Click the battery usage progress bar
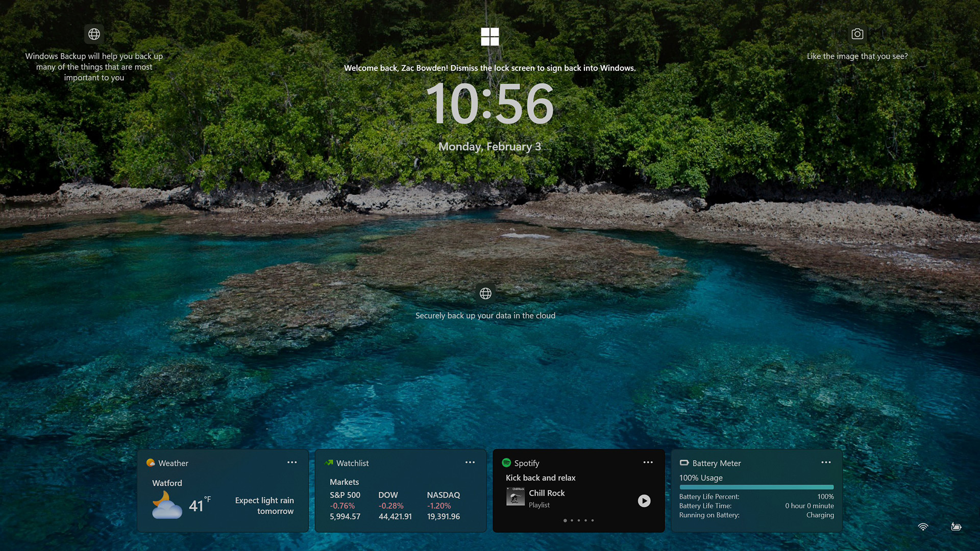 756,487
